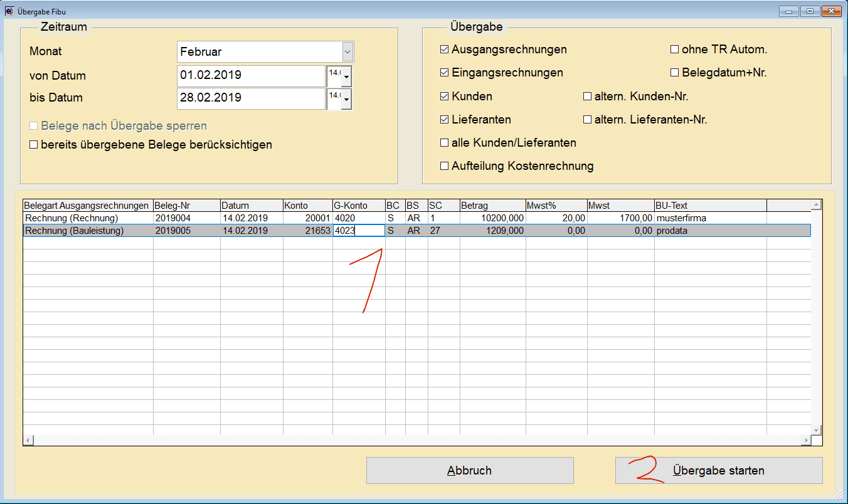Screen dimensions: 848x504
Task: Click Beleg-Nr cell 2019005
Action: tap(186, 231)
